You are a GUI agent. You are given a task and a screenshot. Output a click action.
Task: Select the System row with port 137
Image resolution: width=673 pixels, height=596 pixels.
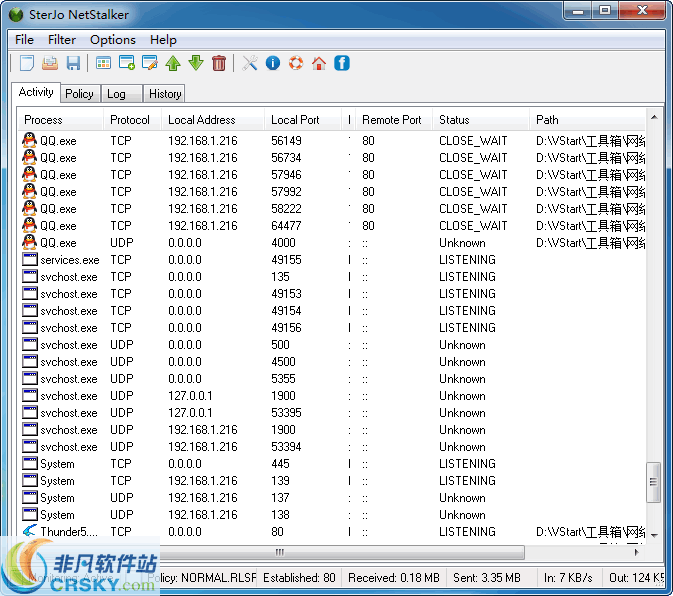pos(332,497)
